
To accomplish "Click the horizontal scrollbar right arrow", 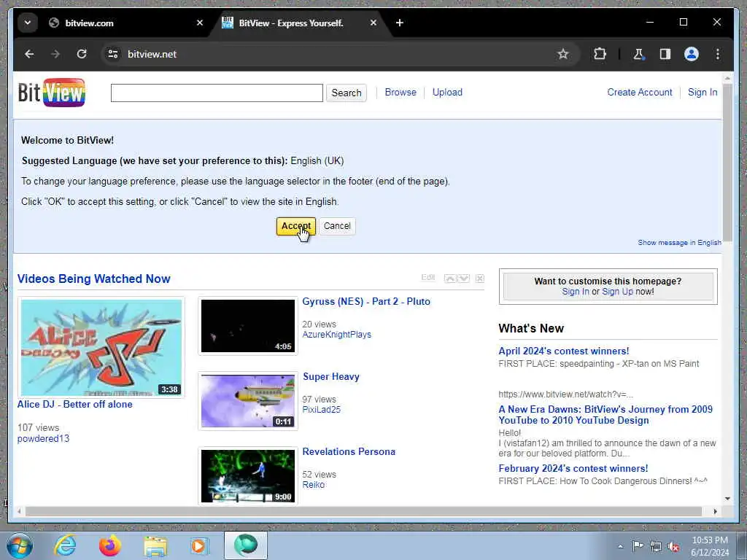I will [x=715, y=511].
